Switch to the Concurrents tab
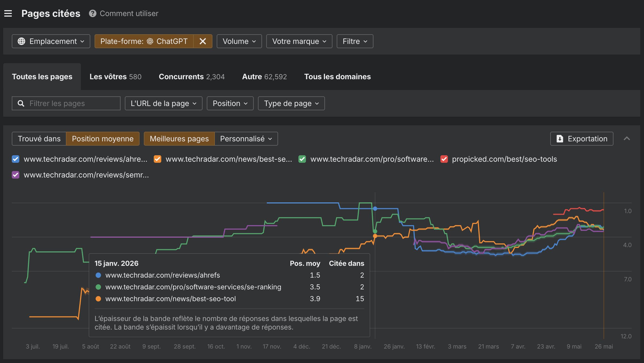This screenshot has width=644, height=363. coord(192,77)
